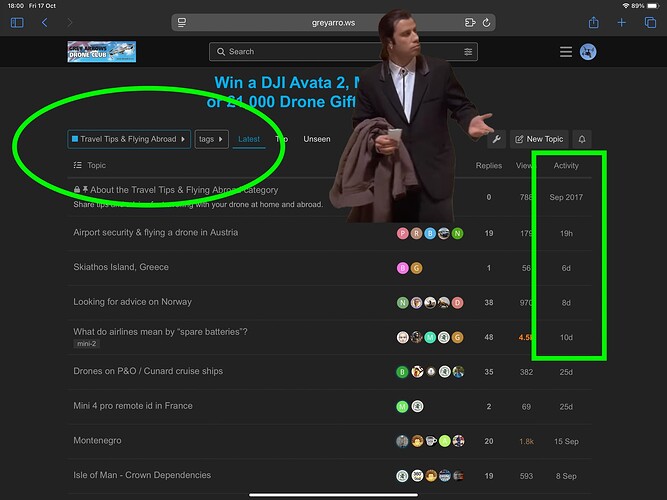Screen dimensions: 667x500
Task: Open About the Travel Tips category topic
Action: tap(184, 190)
